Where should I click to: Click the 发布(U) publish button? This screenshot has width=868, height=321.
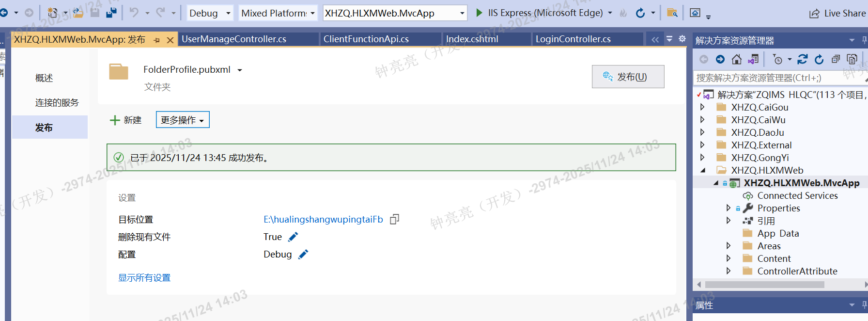[628, 77]
